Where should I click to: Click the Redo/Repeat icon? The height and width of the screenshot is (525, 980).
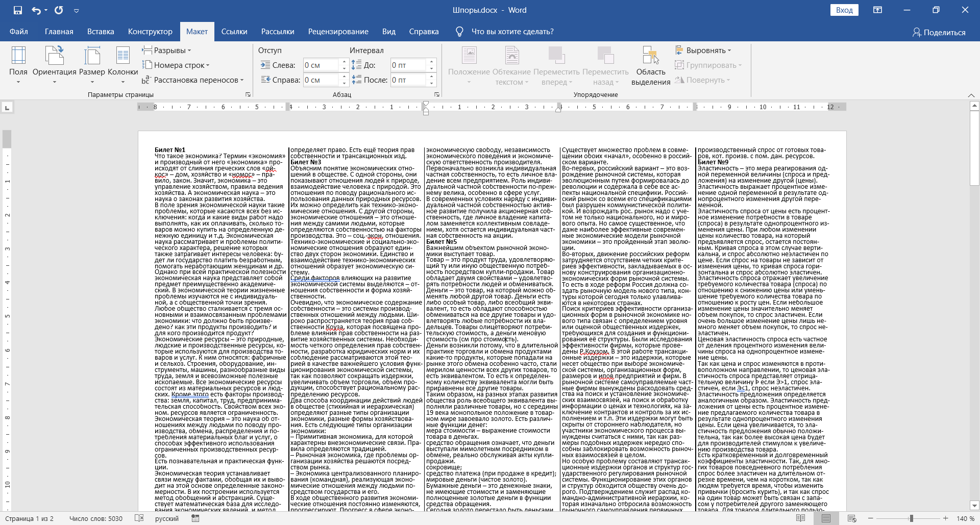coord(59,10)
